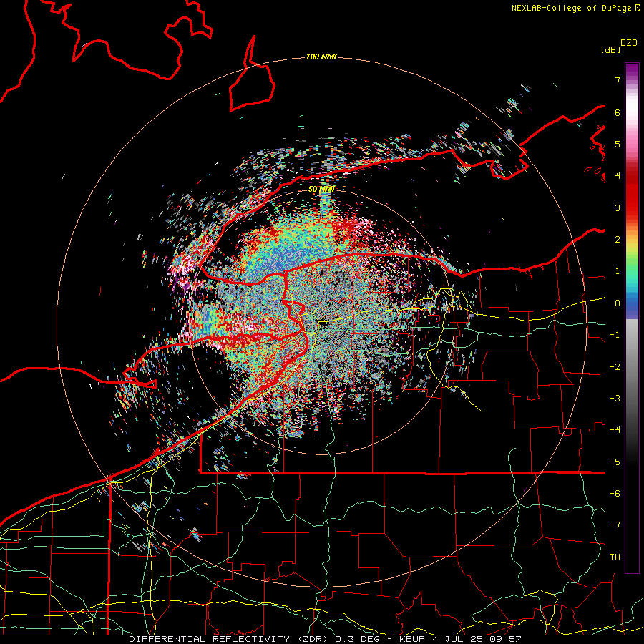Image resolution: width=644 pixels, height=644 pixels.
Task: Click the 100 NMI range ring label
Action: [x=321, y=57]
